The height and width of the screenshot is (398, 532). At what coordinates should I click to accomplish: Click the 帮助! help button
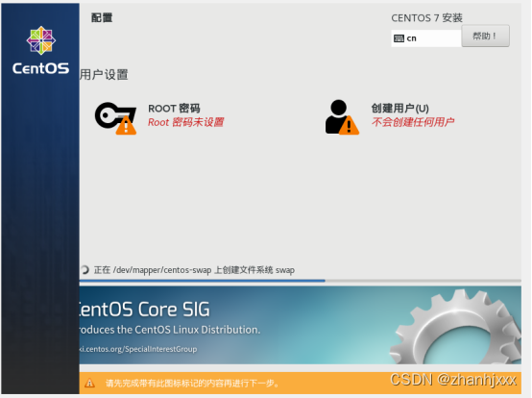pyautogui.click(x=485, y=36)
